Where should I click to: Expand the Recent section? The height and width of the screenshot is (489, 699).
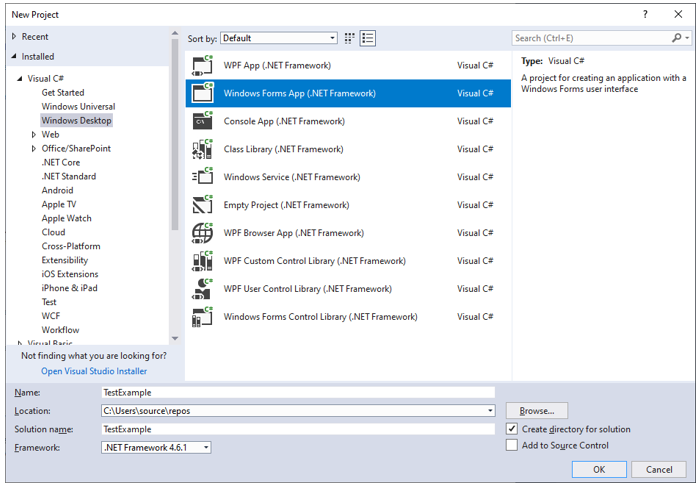(x=14, y=37)
